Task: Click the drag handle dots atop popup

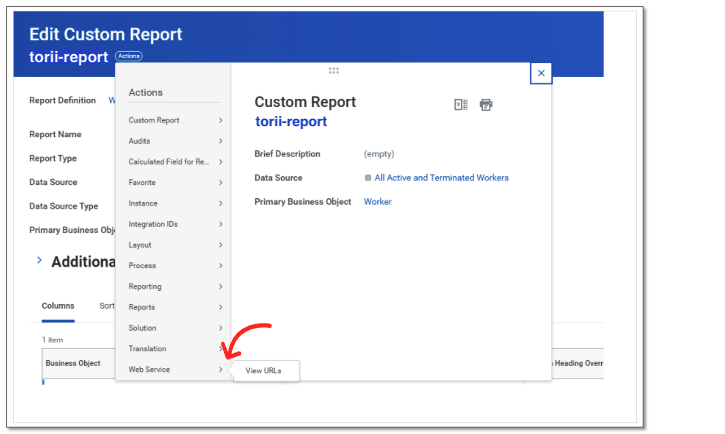Action: [334, 70]
